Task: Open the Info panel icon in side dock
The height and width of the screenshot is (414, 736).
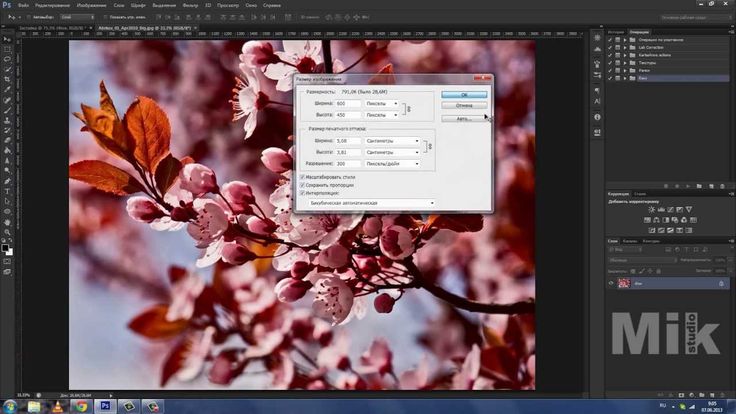Action: [597, 117]
